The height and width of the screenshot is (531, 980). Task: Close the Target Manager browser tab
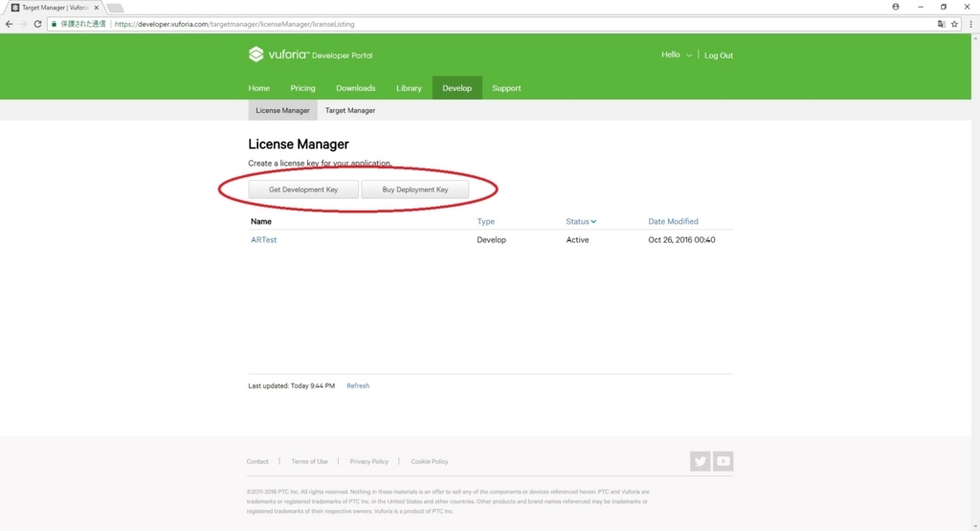point(97,8)
